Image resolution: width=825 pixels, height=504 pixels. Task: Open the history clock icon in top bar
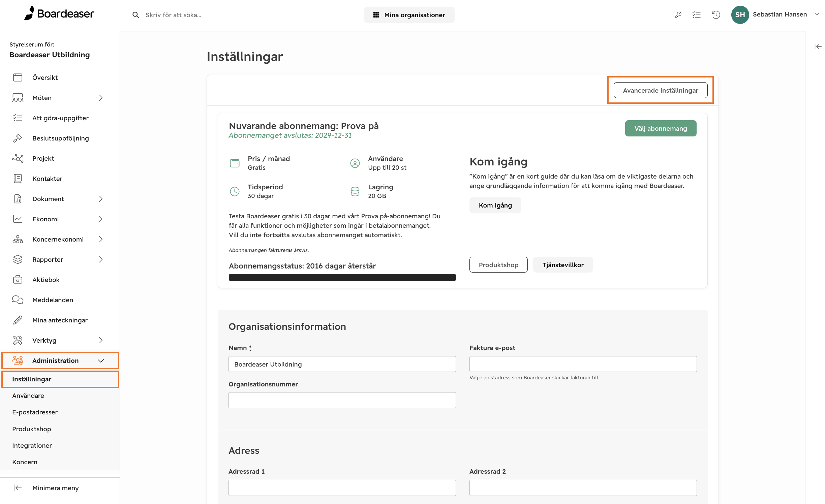pos(716,15)
